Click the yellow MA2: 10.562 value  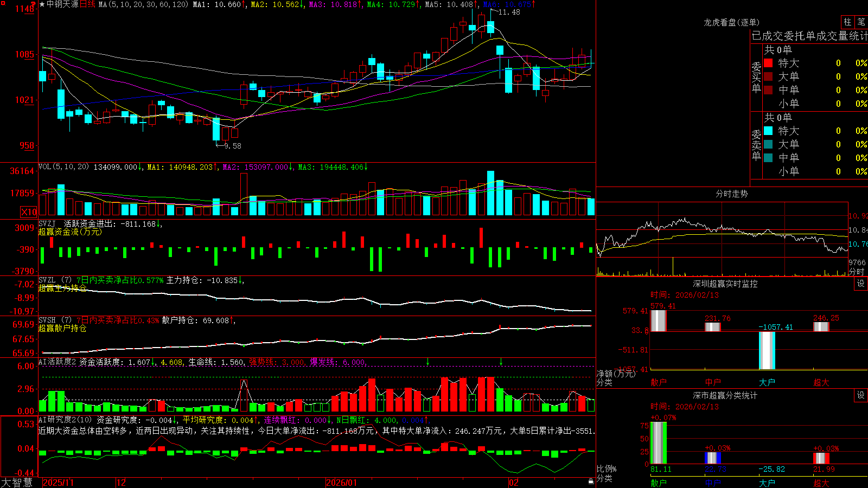[x=277, y=4]
